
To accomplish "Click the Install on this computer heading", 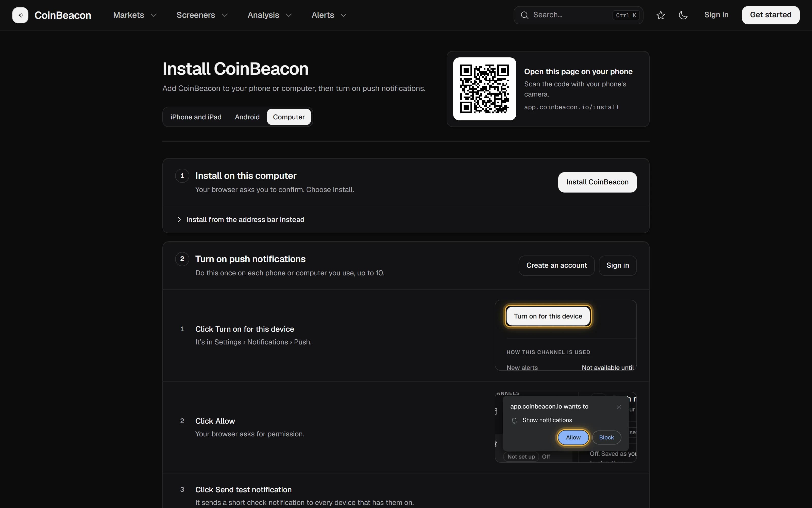I will coord(246,176).
